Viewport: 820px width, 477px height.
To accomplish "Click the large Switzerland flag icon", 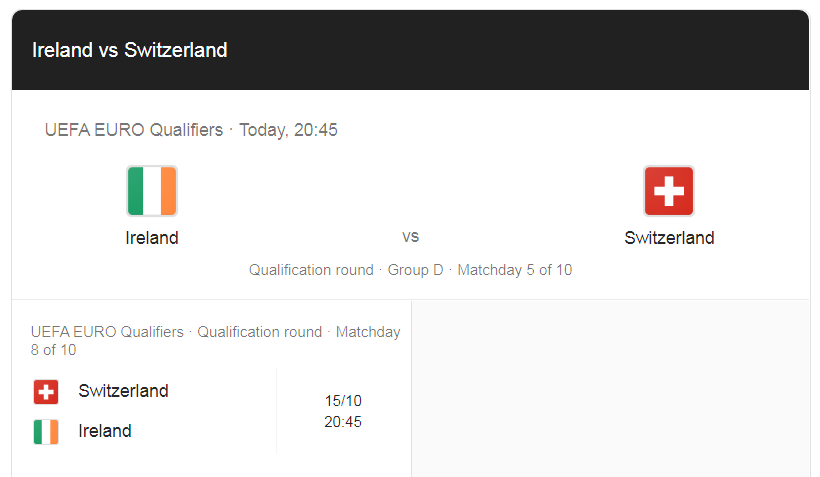I will click(669, 191).
